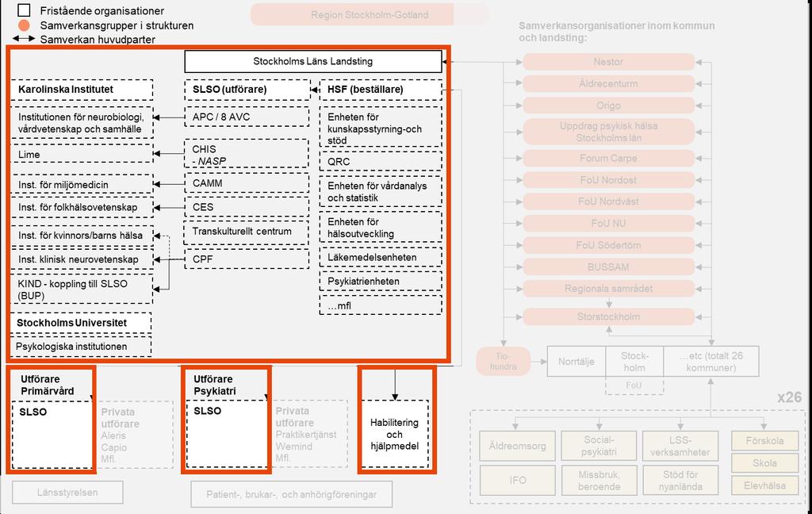The width and height of the screenshot is (812, 514).
Task: Click the Lime box
Action: [x=82, y=155]
